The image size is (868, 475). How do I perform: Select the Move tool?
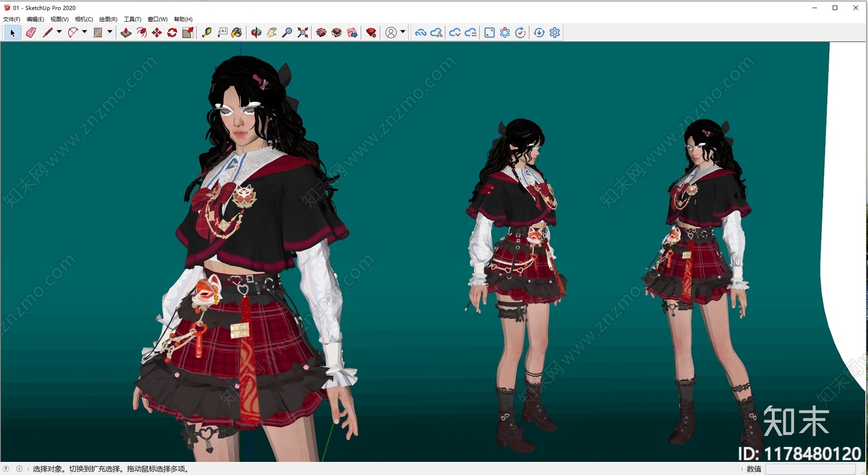(157, 33)
